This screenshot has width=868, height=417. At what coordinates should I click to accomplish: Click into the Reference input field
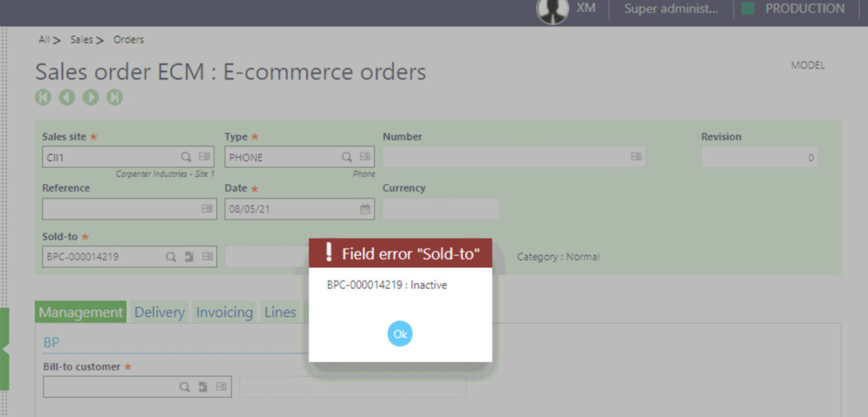119,208
